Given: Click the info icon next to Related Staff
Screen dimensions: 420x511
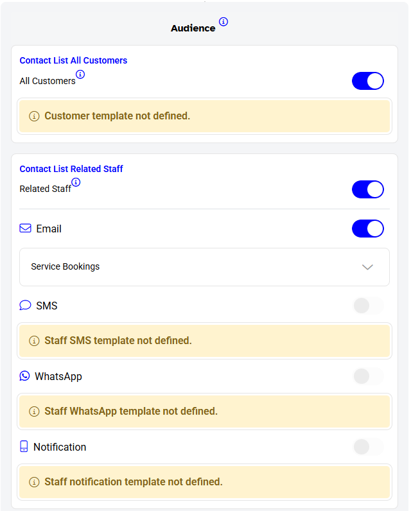Looking at the screenshot, I should (x=76, y=182).
